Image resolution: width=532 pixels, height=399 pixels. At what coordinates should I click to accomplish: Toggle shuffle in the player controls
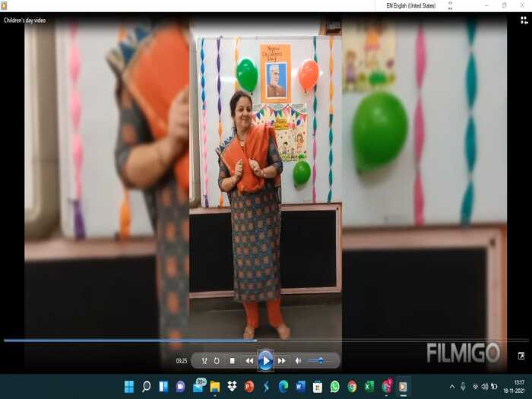click(204, 361)
